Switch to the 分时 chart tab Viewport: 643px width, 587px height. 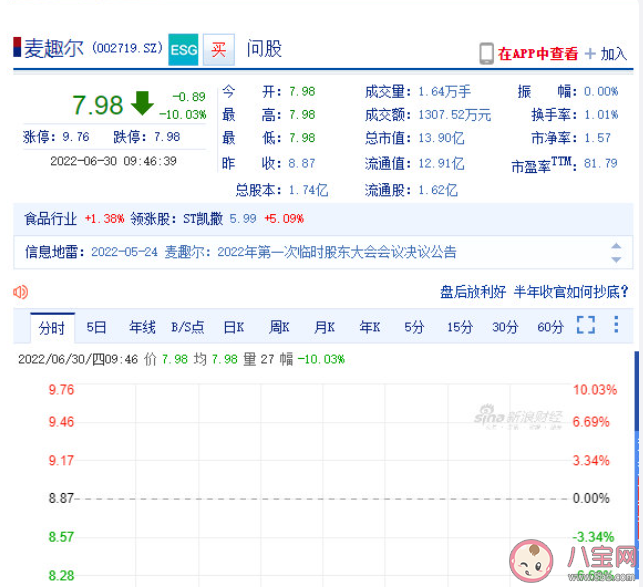(x=50, y=326)
